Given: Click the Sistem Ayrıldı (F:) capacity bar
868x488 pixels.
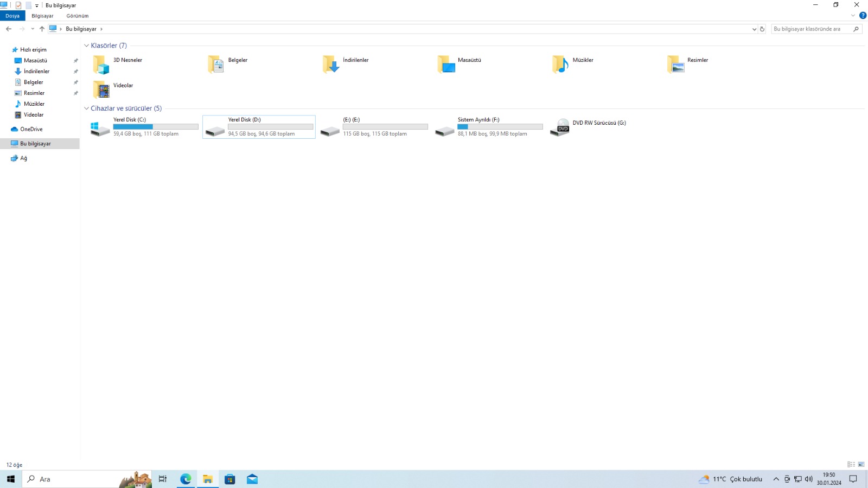Looking at the screenshot, I should click(x=500, y=127).
